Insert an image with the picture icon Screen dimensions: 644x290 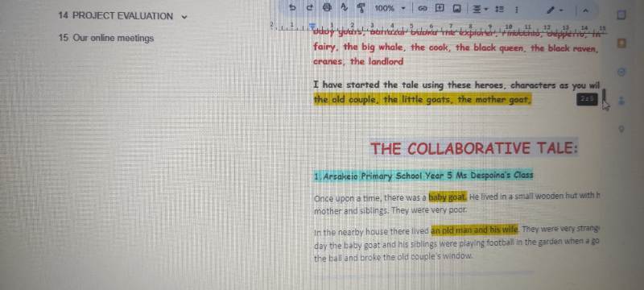(456, 8)
